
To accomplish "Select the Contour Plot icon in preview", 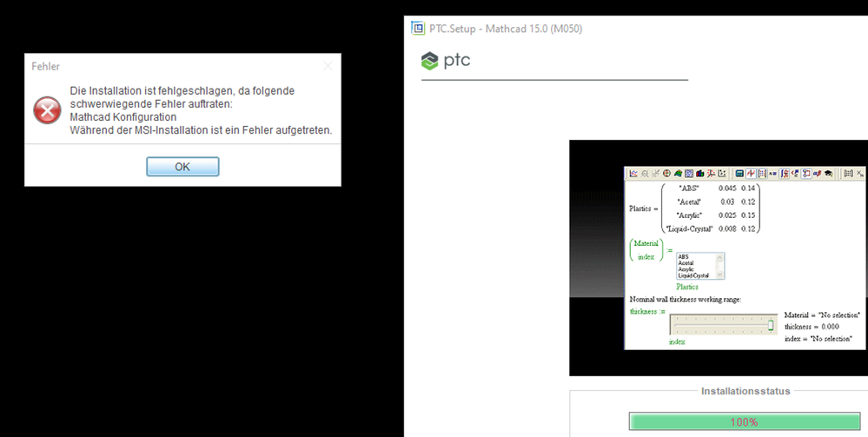I will point(689,174).
